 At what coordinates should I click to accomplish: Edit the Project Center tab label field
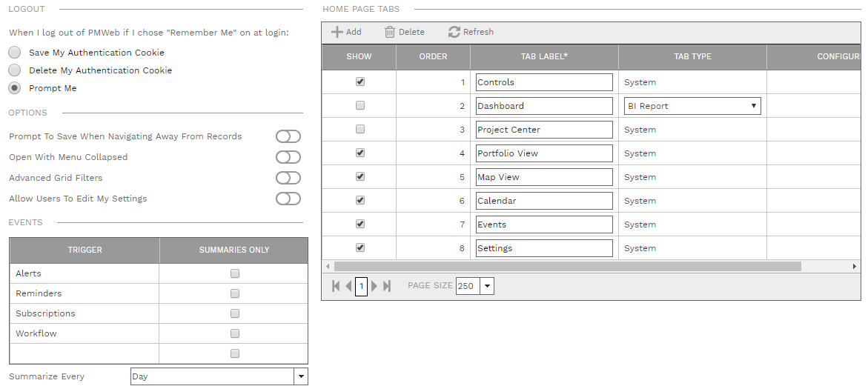(x=544, y=130)
